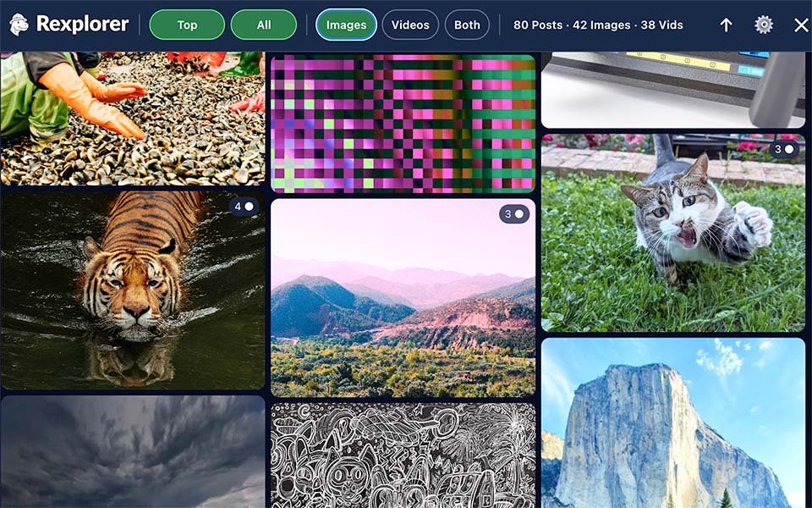Enable the Videos-only filter
Image resolution: width=812 pixels, height=508 pixels.
point(409,25)
